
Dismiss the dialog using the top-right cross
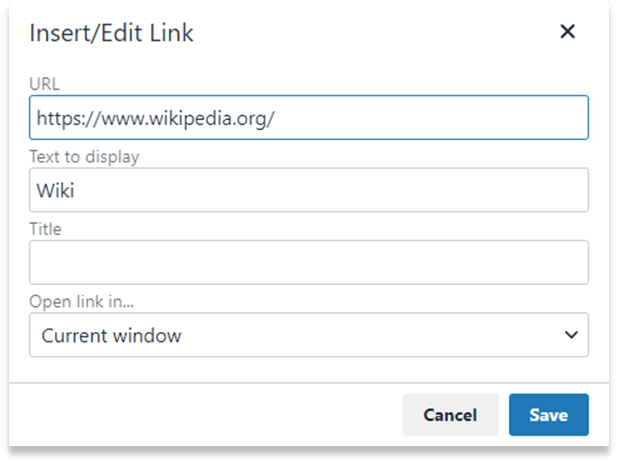point(568,31)
